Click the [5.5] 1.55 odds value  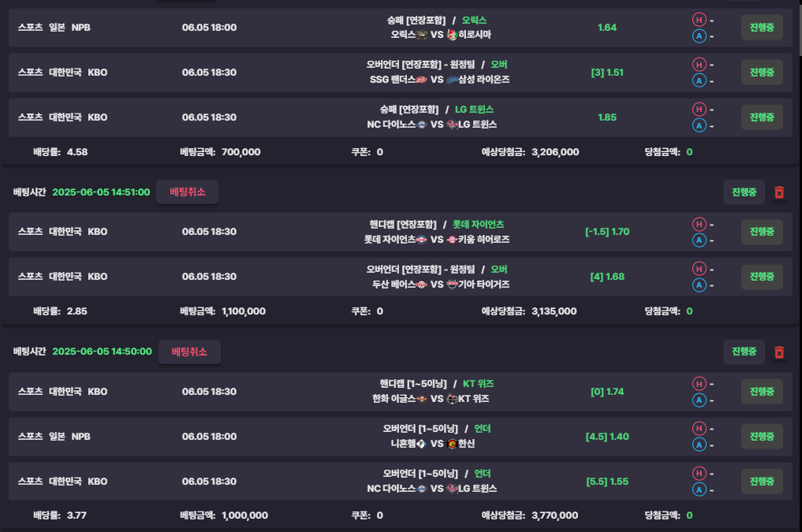(x=607, y=482)
